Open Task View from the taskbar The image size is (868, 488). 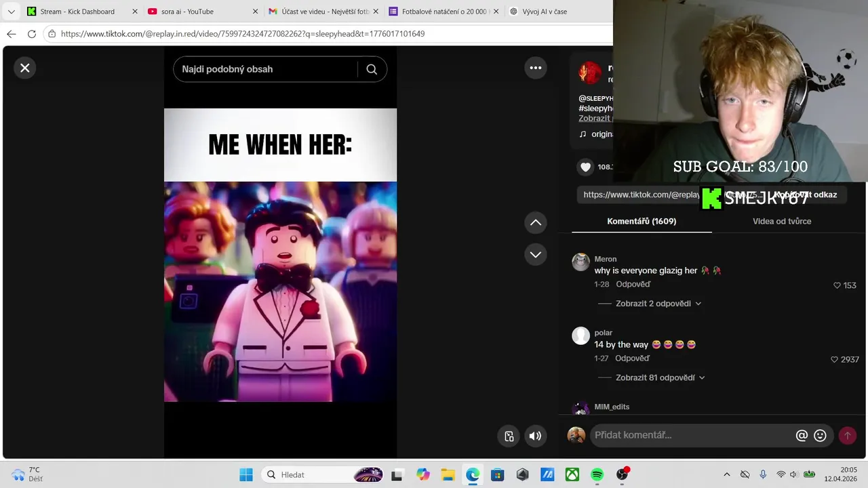click(x=397, y=474)
